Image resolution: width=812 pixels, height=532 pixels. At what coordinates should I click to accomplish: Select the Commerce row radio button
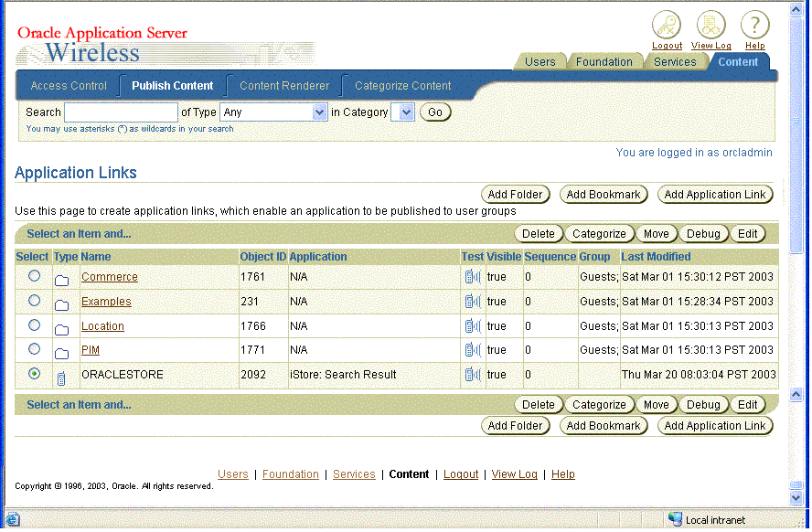34,276
